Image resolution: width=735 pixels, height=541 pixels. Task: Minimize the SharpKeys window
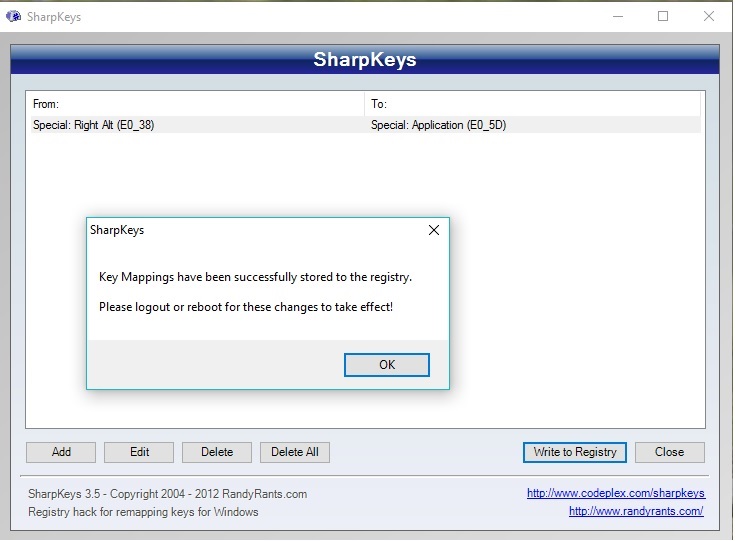618,16
